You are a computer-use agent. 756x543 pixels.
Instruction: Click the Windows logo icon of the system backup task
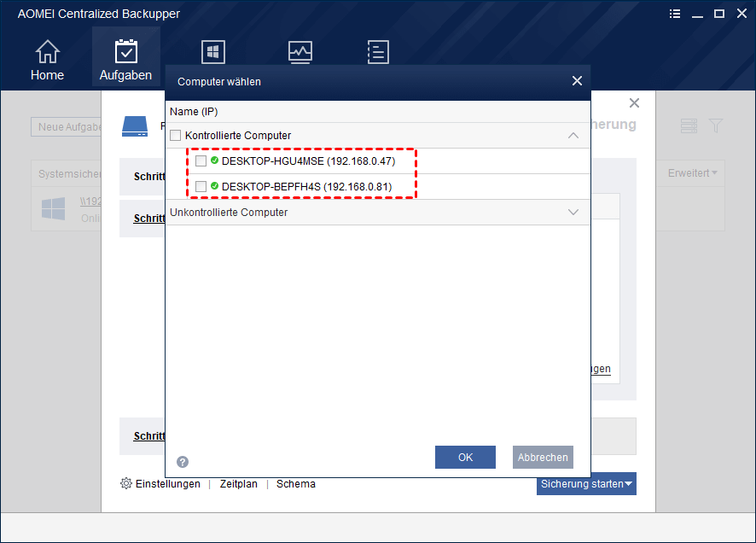53,208
